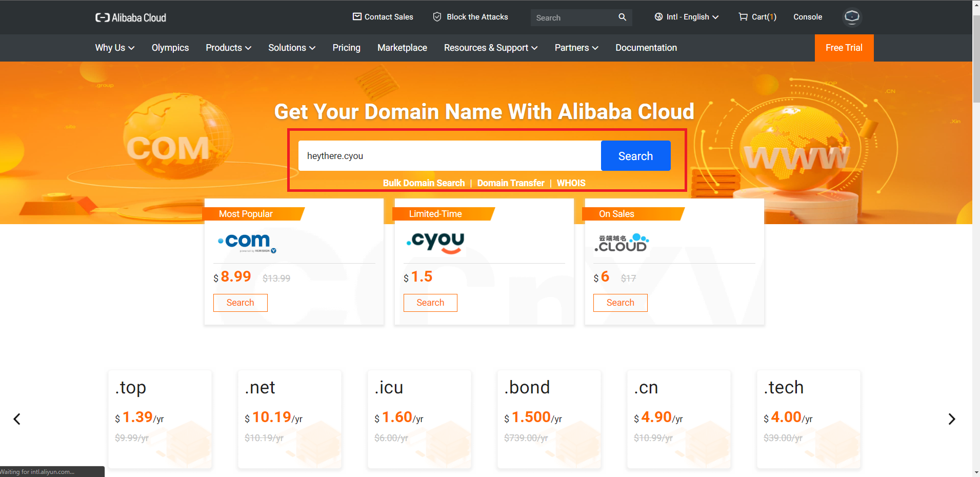Select the .top domain card
Viewport: 980px width, 477px height.
(x=160, y=419)
